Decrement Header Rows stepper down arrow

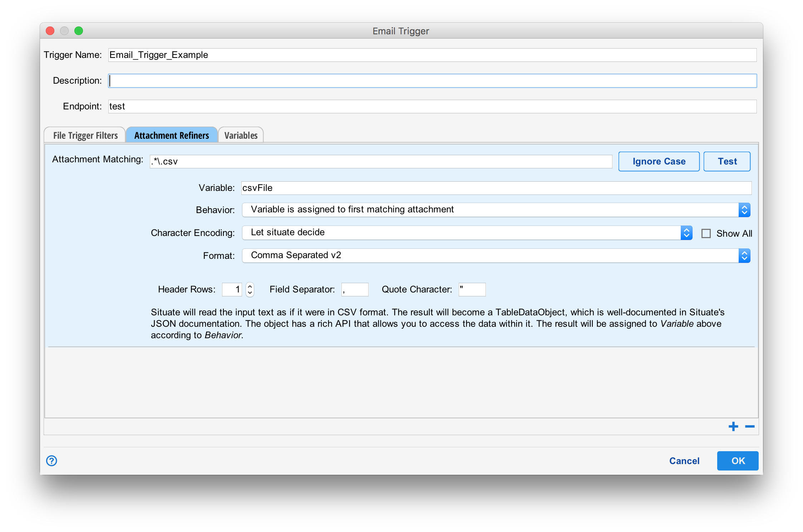click(250, 293)
